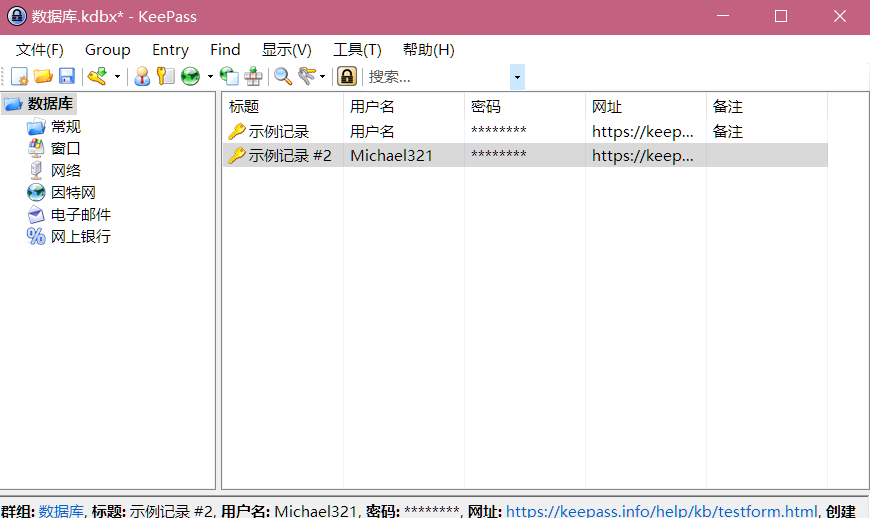Open the 工具(T) menu

pyautogui.click(x=357, y=50)
